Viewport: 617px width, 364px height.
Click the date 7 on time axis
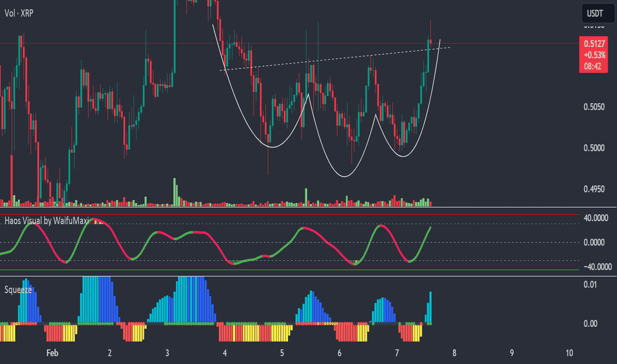point(397,353)
